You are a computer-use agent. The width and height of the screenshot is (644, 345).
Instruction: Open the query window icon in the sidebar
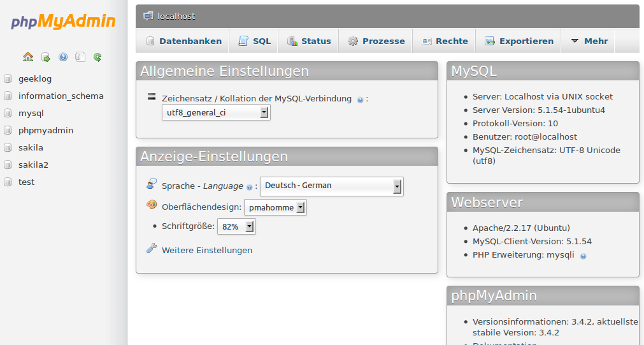pos(46,57)
